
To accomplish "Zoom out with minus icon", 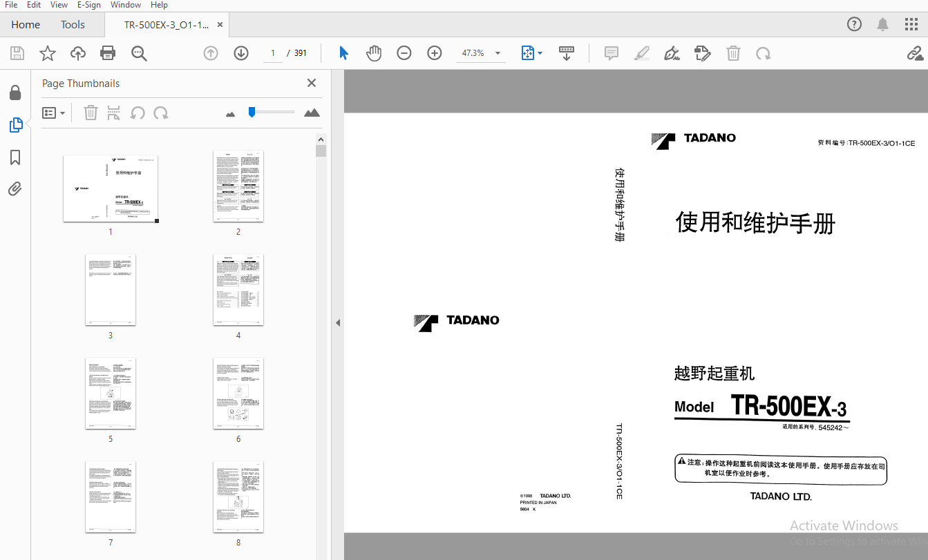I will coord(404,53).
